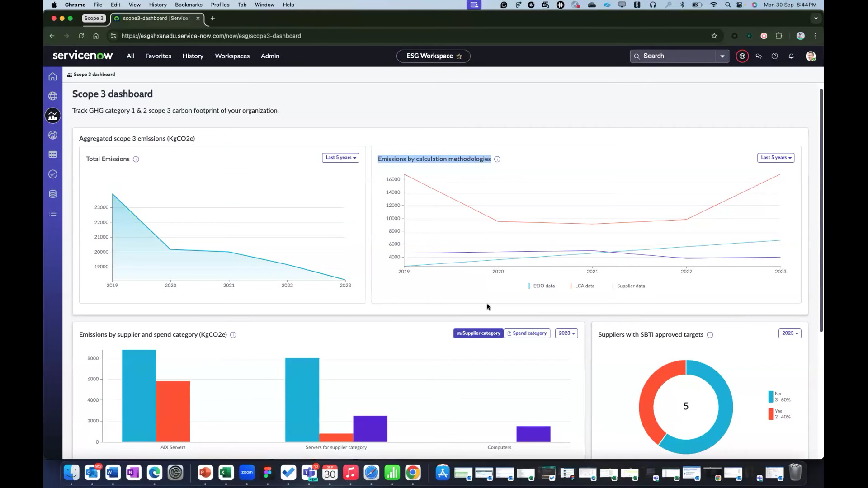Click the list icon at sidebar bottom
This screenshot has height=488, width=868.
[x=53, y=213]
